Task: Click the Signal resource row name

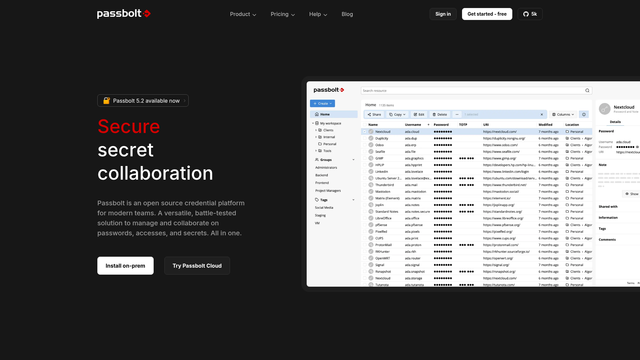Action: coord(380,265)
